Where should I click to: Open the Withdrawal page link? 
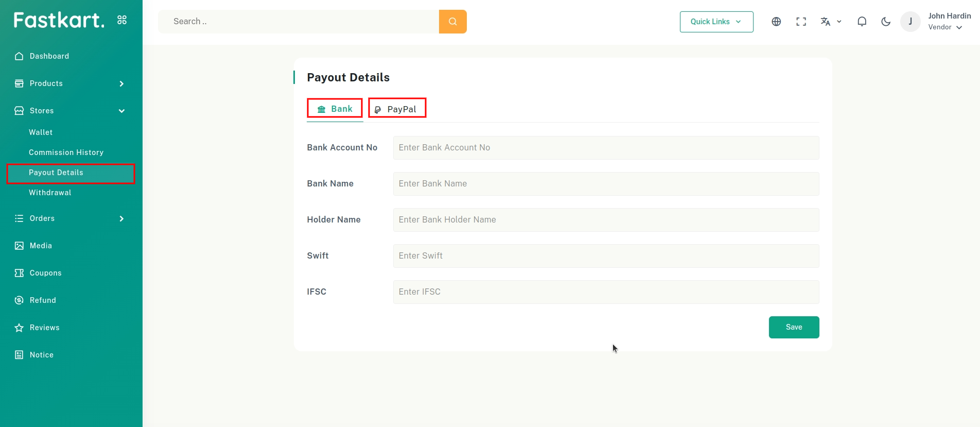click(50, 193)
